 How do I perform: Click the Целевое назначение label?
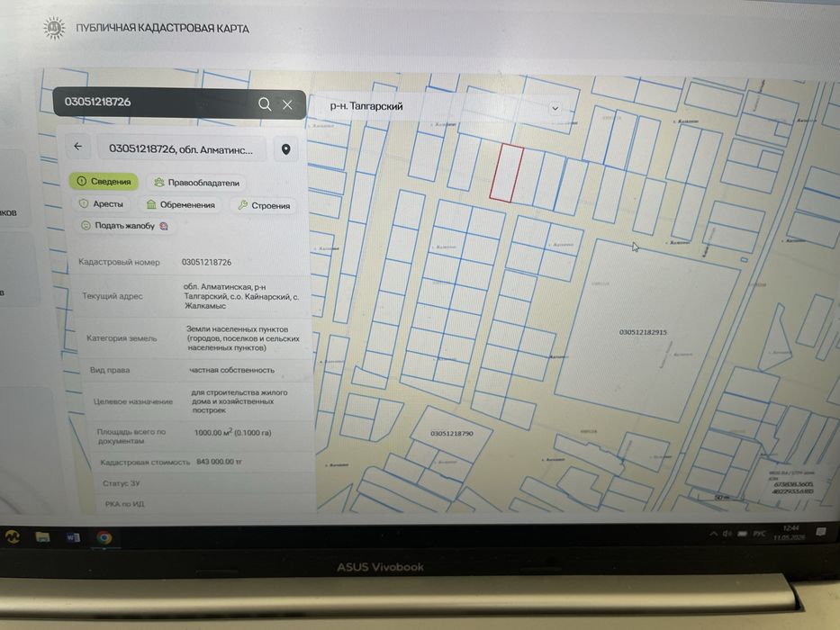pyautogui.click(x=133, y=401)
